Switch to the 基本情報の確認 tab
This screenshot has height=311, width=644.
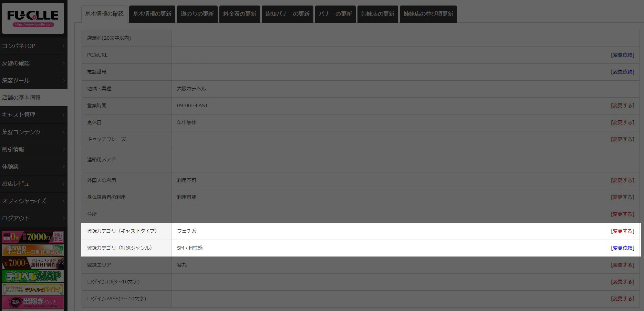point(104,14)
